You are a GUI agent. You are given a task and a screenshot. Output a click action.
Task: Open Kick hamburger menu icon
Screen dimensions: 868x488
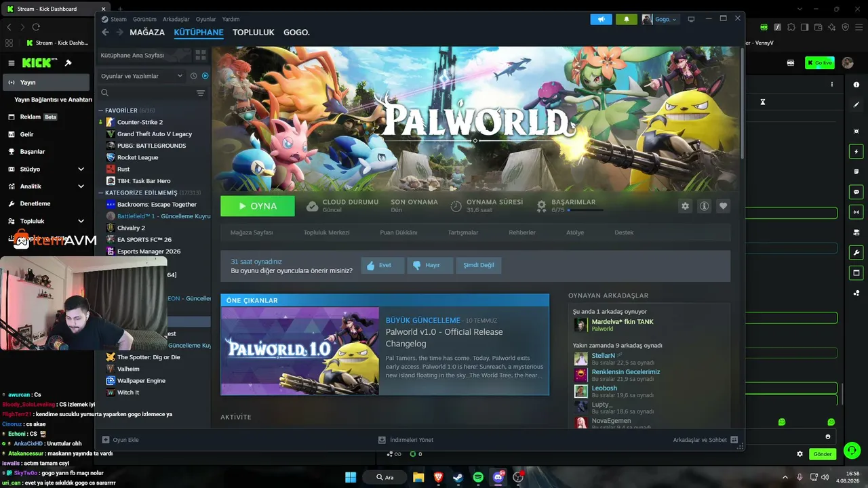click(12, 63)
